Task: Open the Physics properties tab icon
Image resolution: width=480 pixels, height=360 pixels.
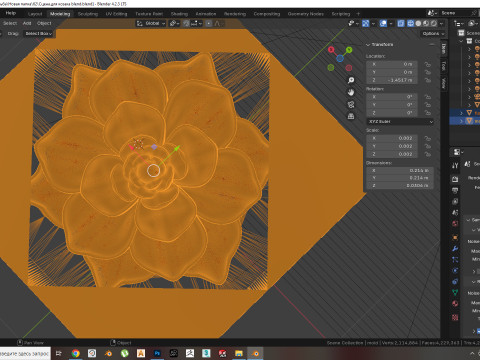Action: [x=455, y=271]
